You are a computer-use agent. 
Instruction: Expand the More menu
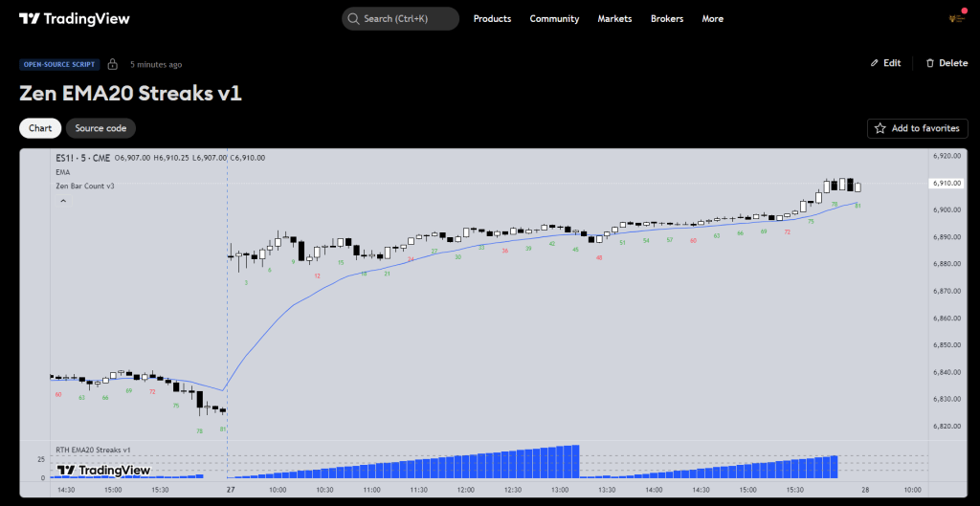click(x=712, y=19)
